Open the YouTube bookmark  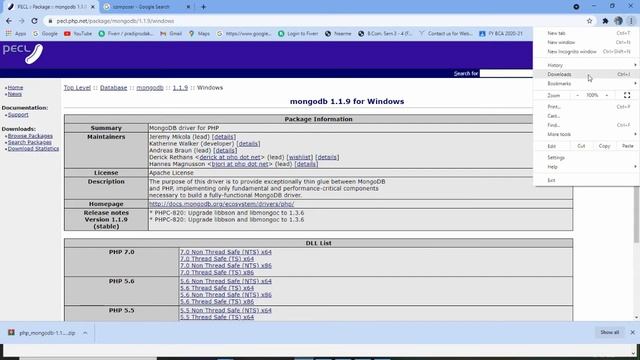tap(78, 33)
